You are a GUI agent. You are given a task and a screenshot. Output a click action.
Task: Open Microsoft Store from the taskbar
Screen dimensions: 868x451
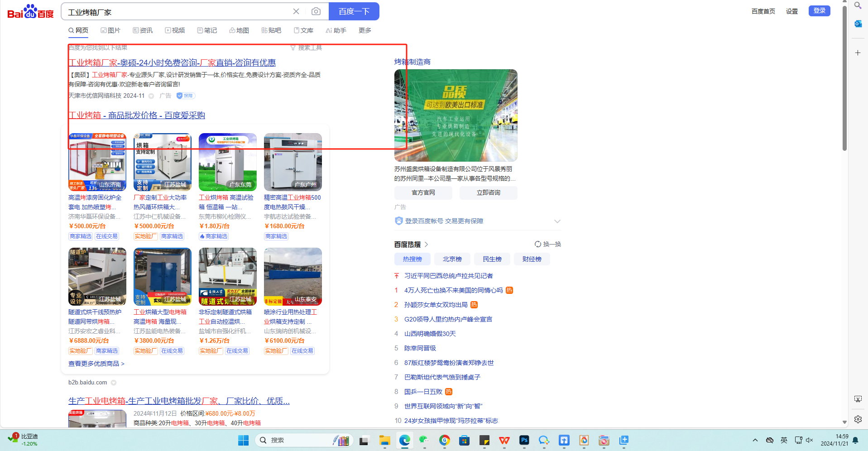464,440
